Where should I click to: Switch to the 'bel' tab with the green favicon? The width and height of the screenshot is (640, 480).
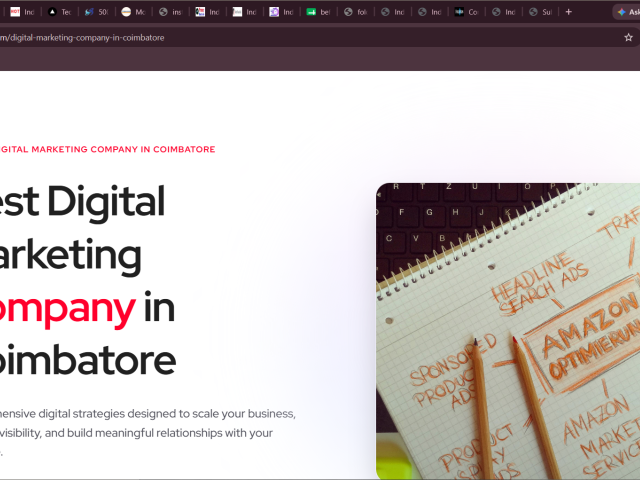pyautogui.click(x=318, y=12)
